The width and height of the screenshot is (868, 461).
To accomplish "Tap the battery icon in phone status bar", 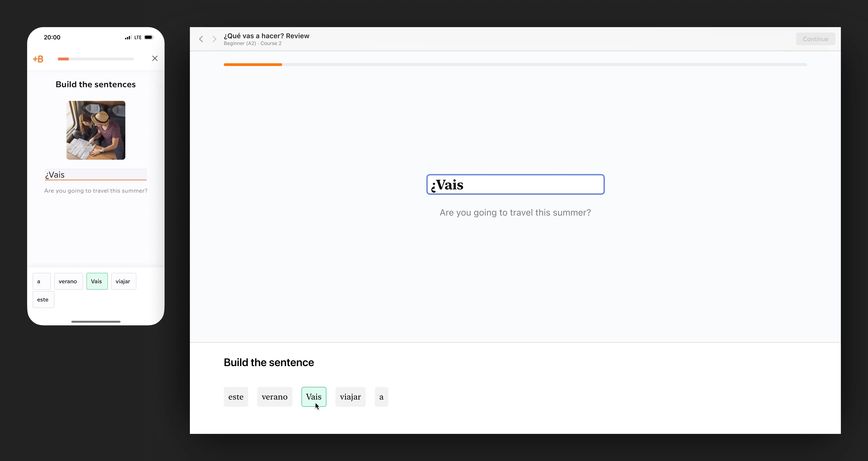I will pyautogui.click(x=149, y=37).
